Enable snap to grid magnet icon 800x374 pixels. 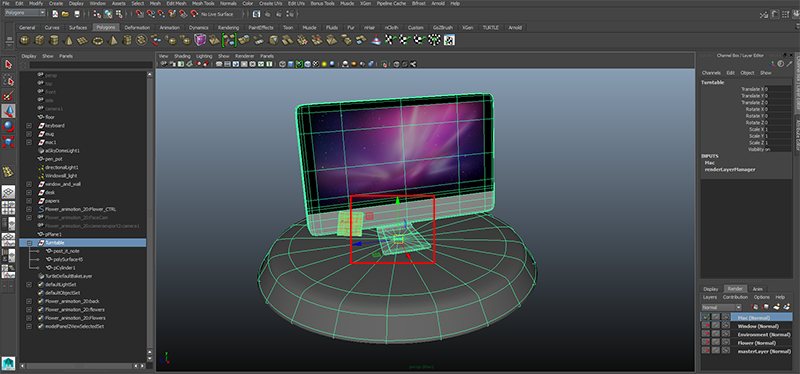(x=139, y=14)
